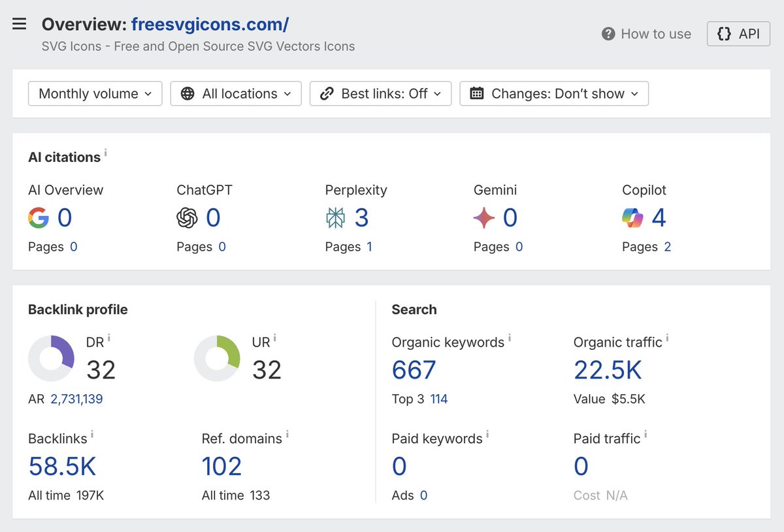Click the DR score 32
The height and width of the screenshot is (532, 784).
tap(101, 370)
